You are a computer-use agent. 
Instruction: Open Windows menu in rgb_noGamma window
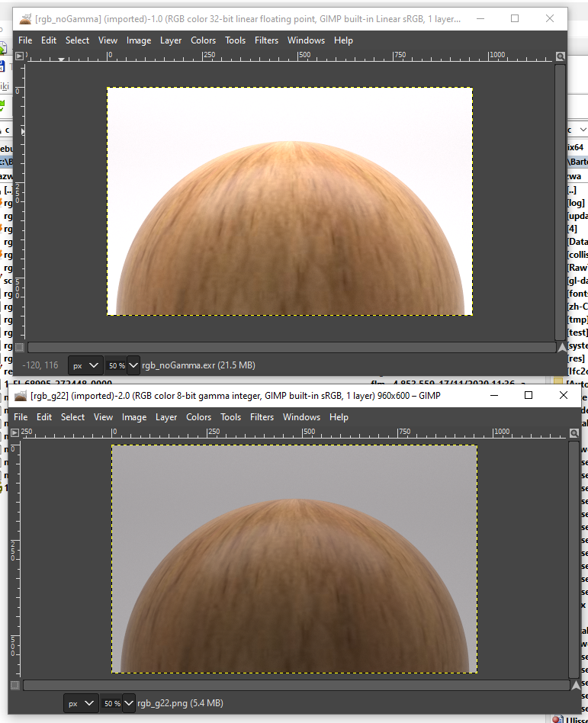click(306, 40)
